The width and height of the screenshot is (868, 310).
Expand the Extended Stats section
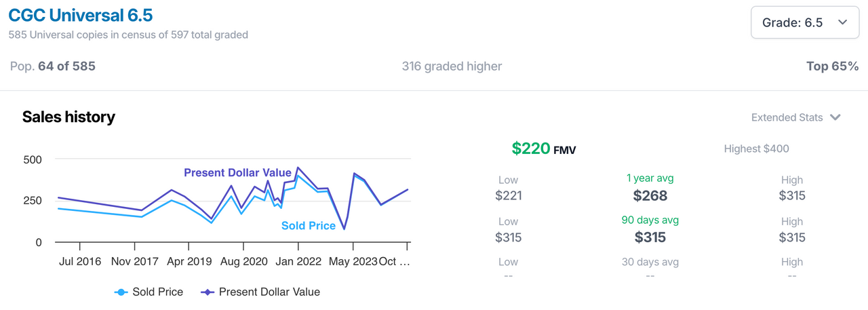click(x=796, y=117)
